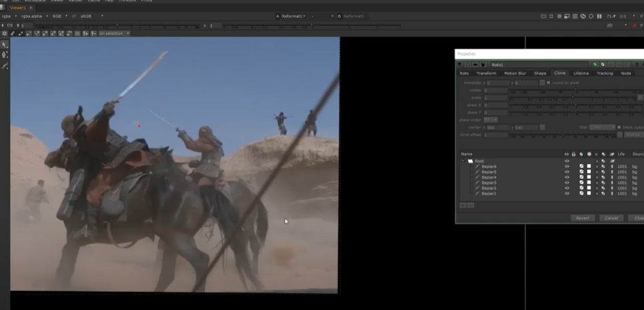Click on the time offset slider

point(562,135)
